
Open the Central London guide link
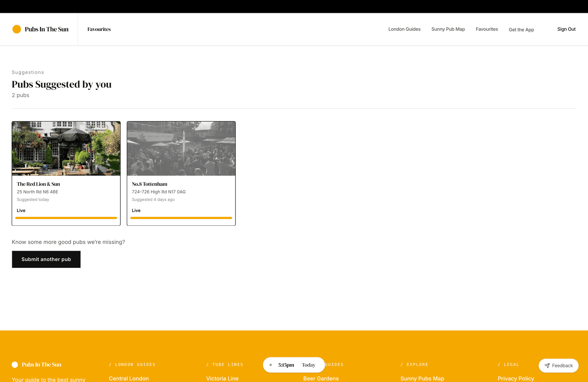pos(129,378)
